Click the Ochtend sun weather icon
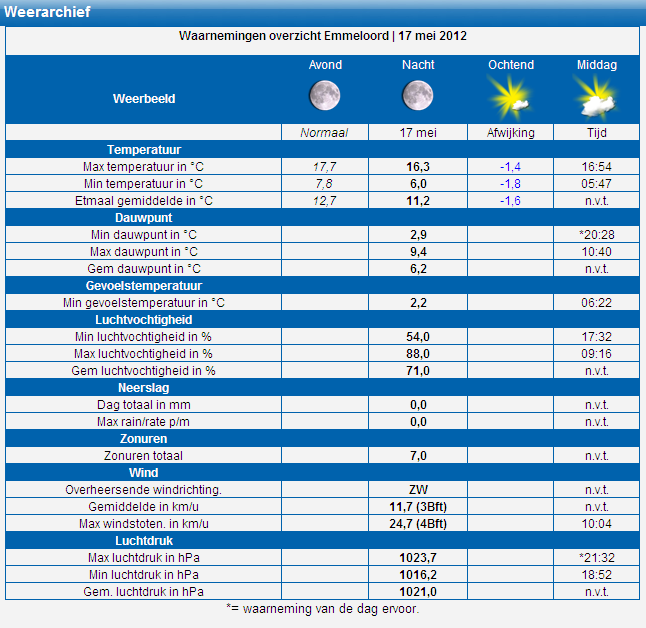646x628 pixels. 509,97
